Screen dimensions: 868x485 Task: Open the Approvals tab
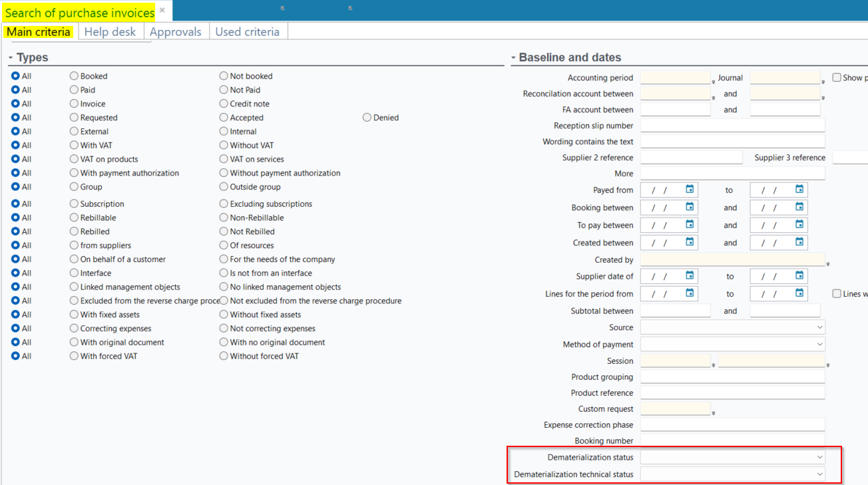click(175, 32)
